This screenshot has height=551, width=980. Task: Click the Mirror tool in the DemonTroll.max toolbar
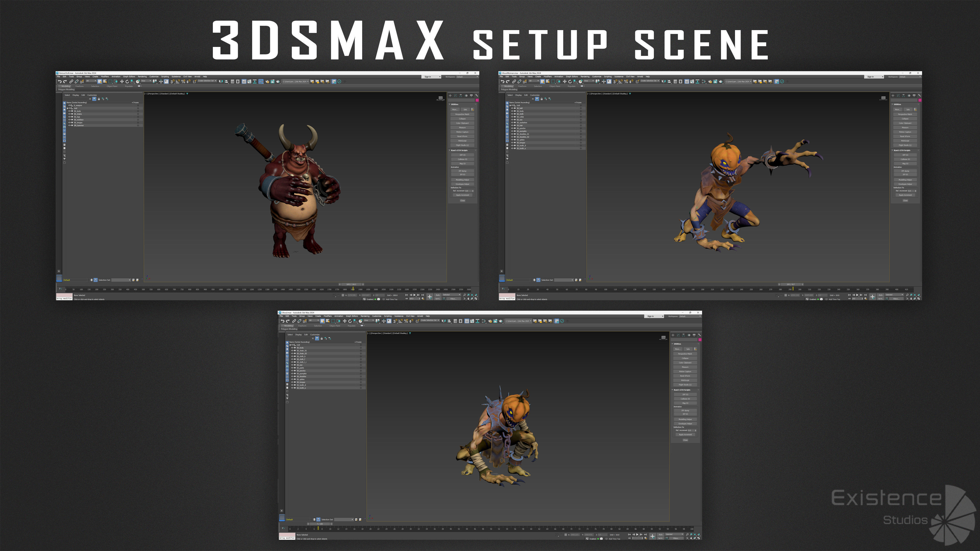point(221,81)
